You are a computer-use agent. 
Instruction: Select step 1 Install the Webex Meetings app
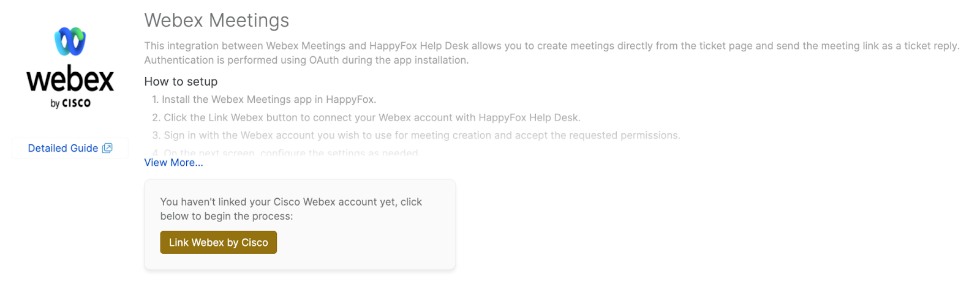(264, 99)
